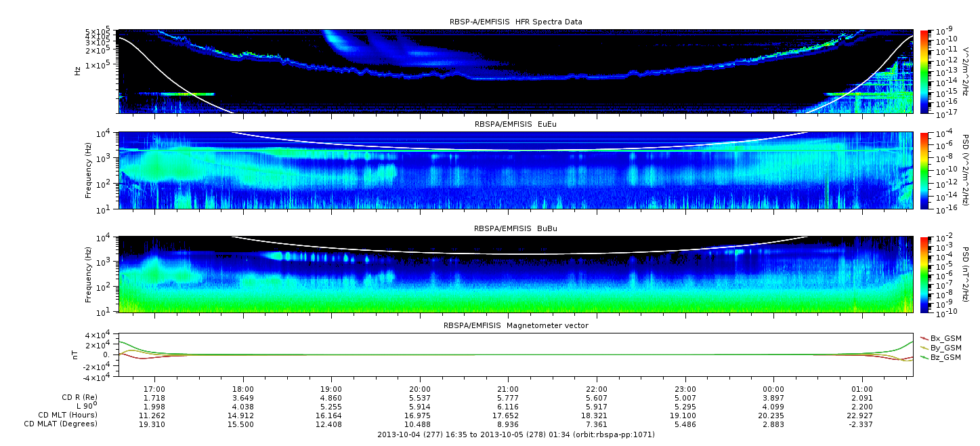
Task: Click the 21:00 time axis tick label
Action: click(x=508, y=389)
